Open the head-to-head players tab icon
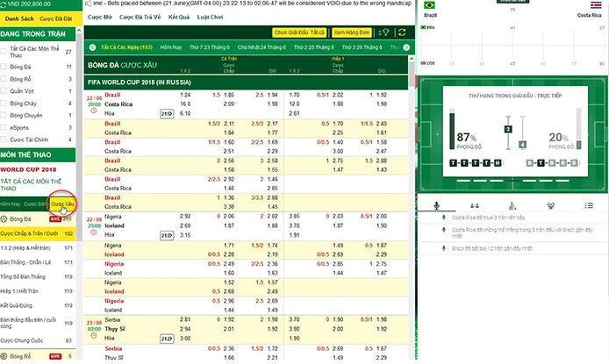This screenshot has width=609, height=364. [474, 205]
